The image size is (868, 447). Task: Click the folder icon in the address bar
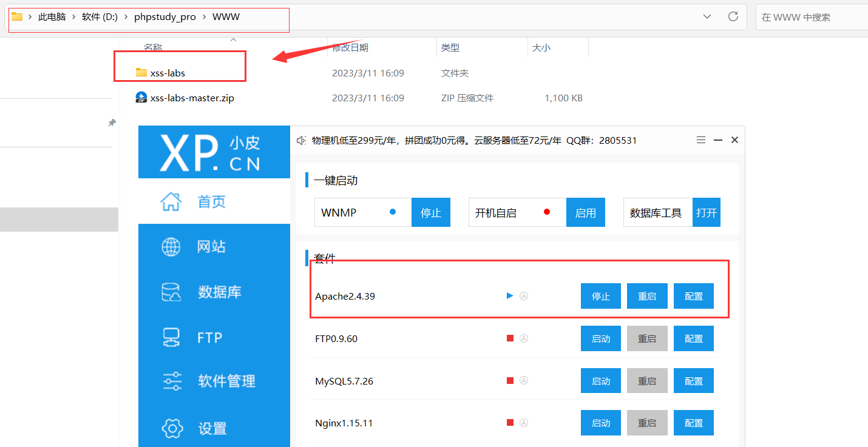click(17, 17)
